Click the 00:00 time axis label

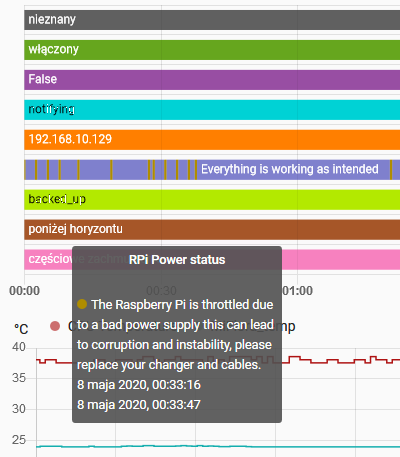(24, 291)
